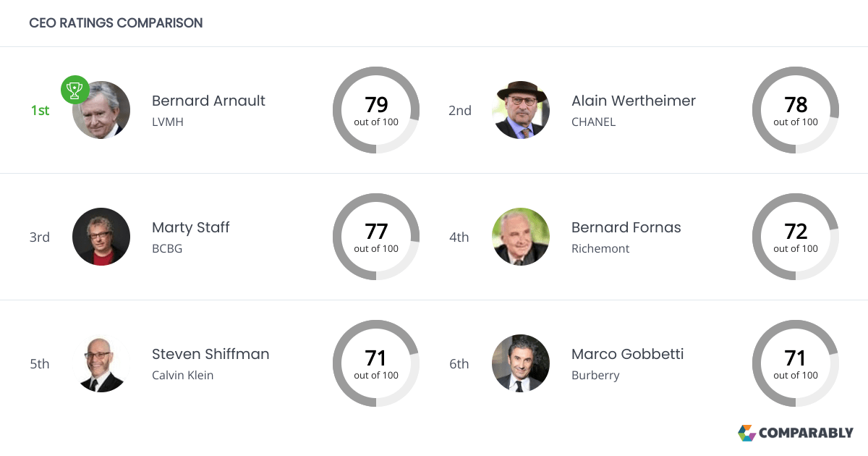The width and height of the screenshot is (868, 456).
Task: Open the Bernard Arnault name link
Action: click(208, 101)
